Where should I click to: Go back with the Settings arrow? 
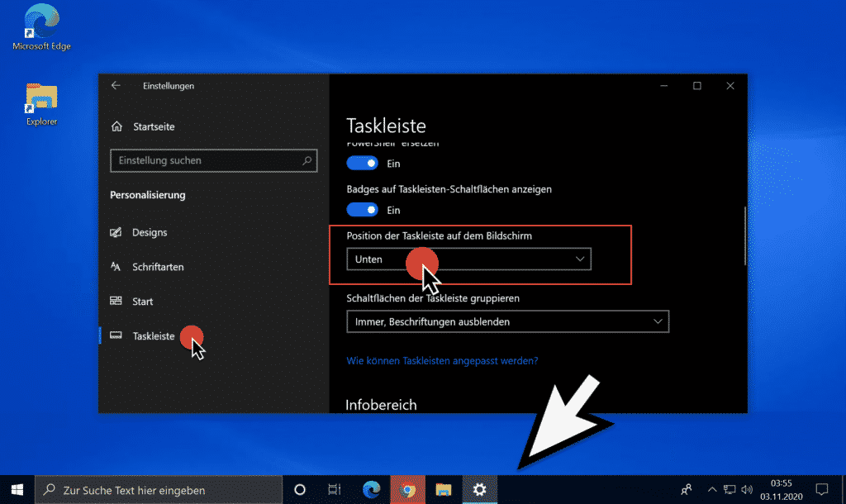click(116, 86)
